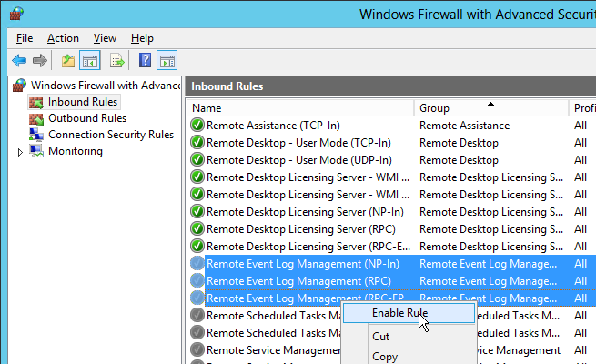Select Remote Desktop Licensing Server (RPC) rule
Image resolution: width=596 pixels, height=364 pixels.
coord(300,229)
